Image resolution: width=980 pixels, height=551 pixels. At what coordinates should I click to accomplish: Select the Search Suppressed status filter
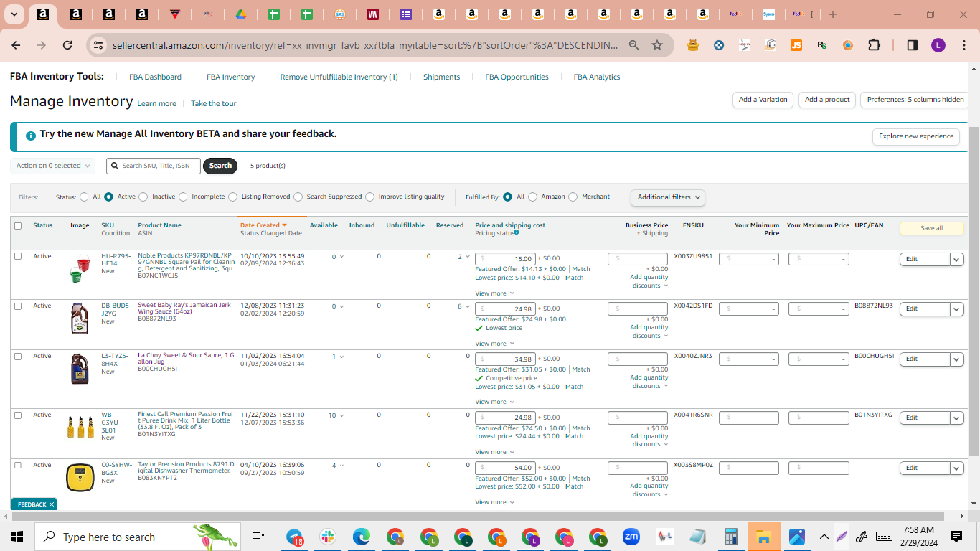[x=297, y=197]
